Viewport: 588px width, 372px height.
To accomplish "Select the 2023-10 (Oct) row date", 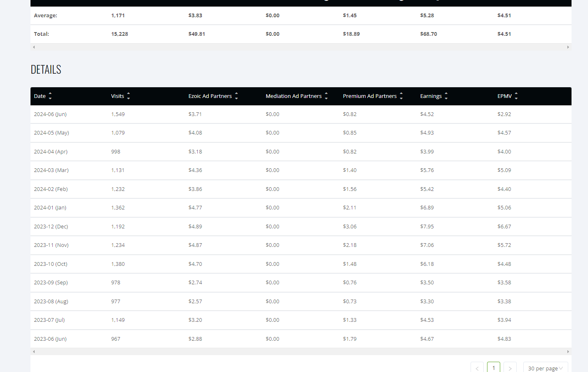I will 51,264.
